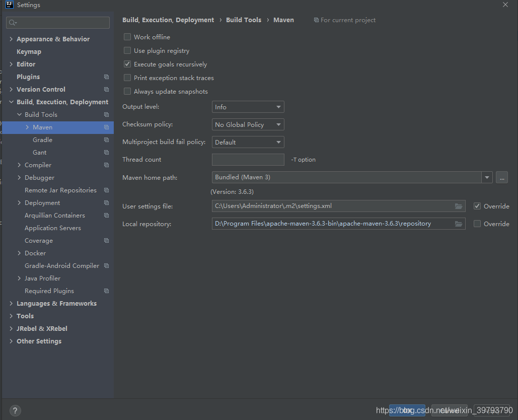This screenshot has width=518, height=420.
Task: Open the Multiproject build fail policy dropdown
Action: (x=248, y=142)
